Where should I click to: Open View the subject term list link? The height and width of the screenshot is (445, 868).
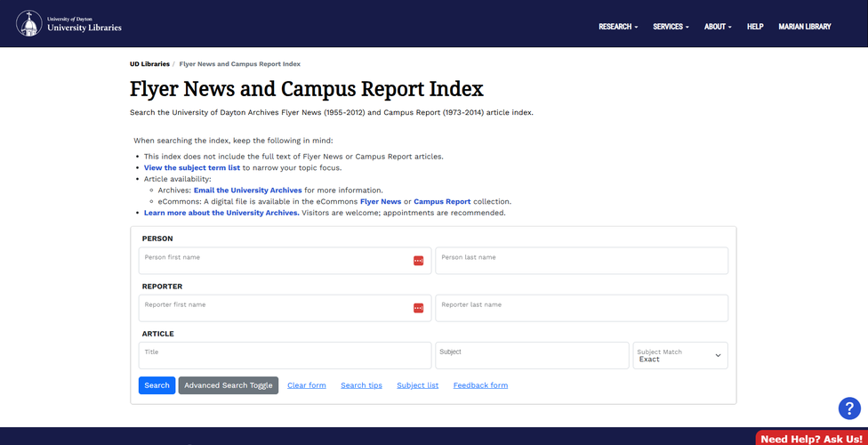click(x=192, y=167)
